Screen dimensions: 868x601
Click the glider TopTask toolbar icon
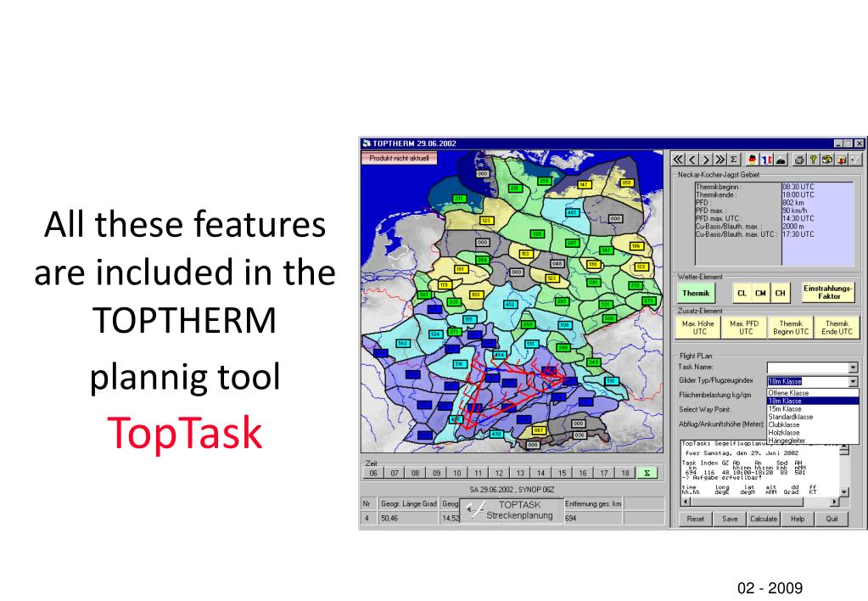point(855,160)
